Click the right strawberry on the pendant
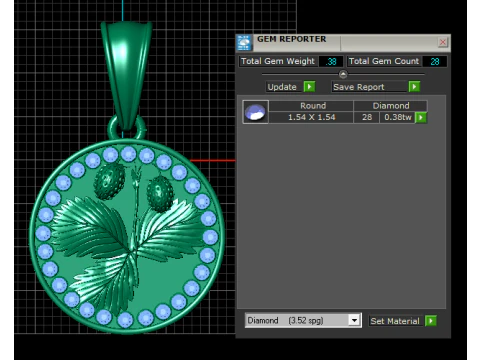This screenshot has width=480, height=360. click(160, 194)
